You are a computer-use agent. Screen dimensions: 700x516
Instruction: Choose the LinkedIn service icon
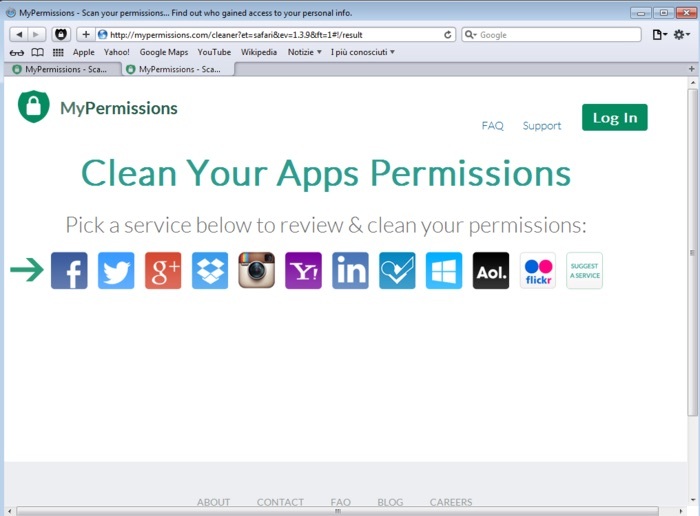[350, 270]
